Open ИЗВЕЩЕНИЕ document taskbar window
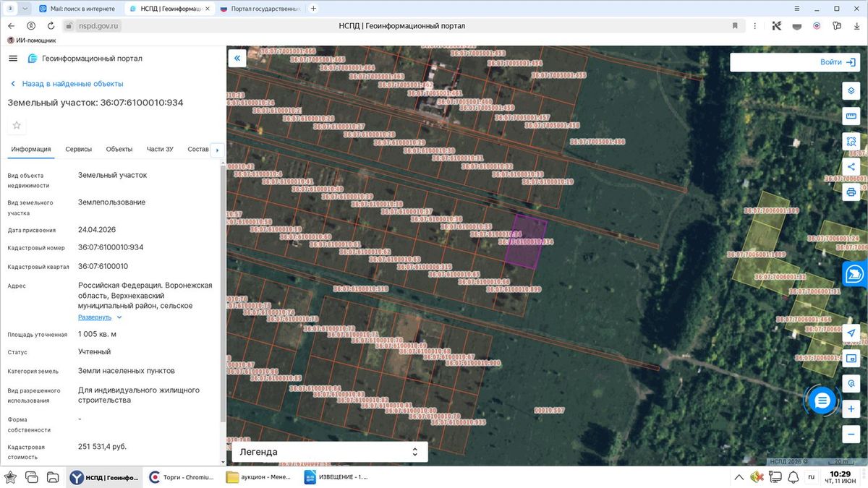 click(336, 477)
